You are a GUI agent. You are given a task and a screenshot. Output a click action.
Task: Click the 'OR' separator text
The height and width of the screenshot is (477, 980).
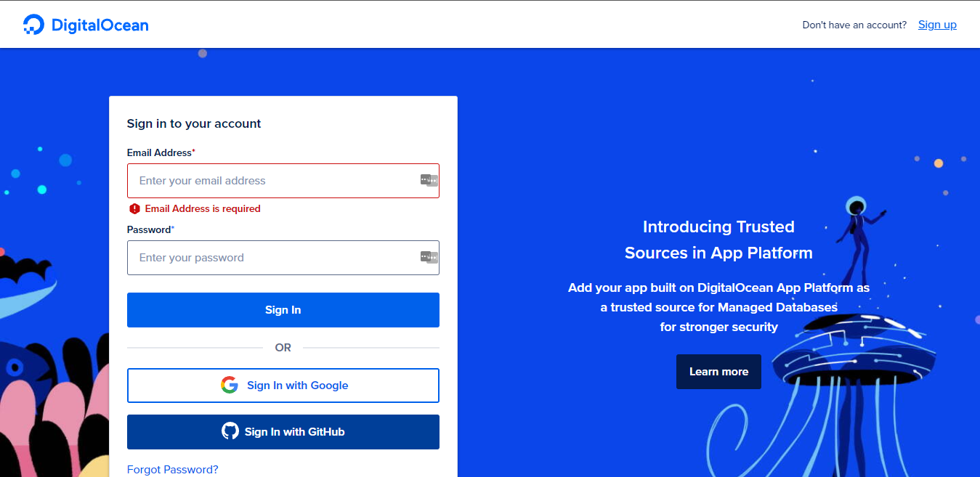click(x=283, y=348)
